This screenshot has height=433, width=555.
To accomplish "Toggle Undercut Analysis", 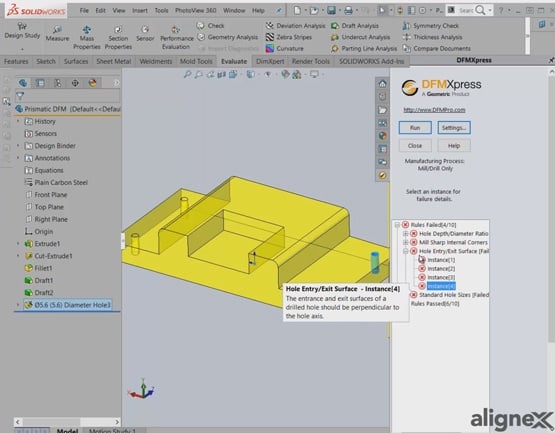I will click(360, 37).
